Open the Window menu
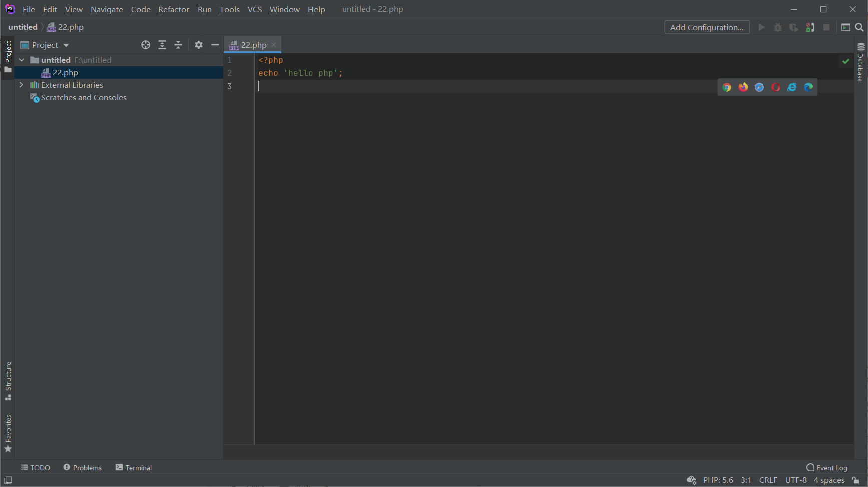Viewport: 868px width, 487px height. point(284,9)
